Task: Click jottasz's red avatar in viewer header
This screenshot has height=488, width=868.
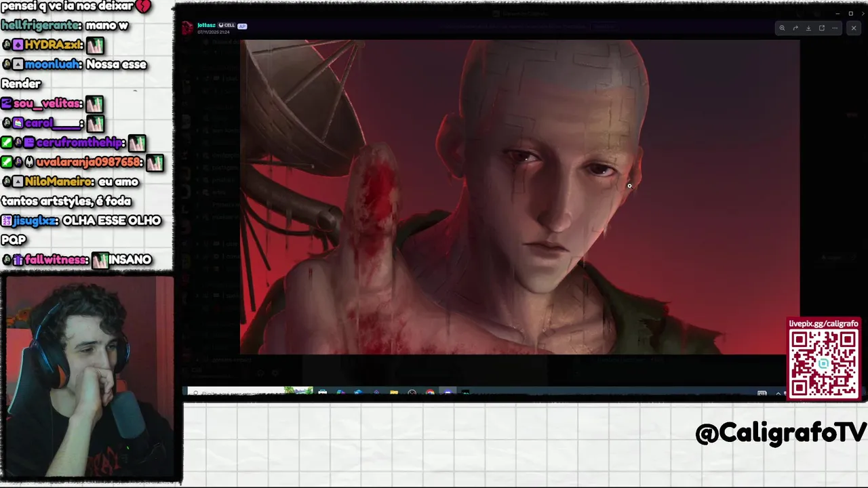Action: [x=187, y=28]
